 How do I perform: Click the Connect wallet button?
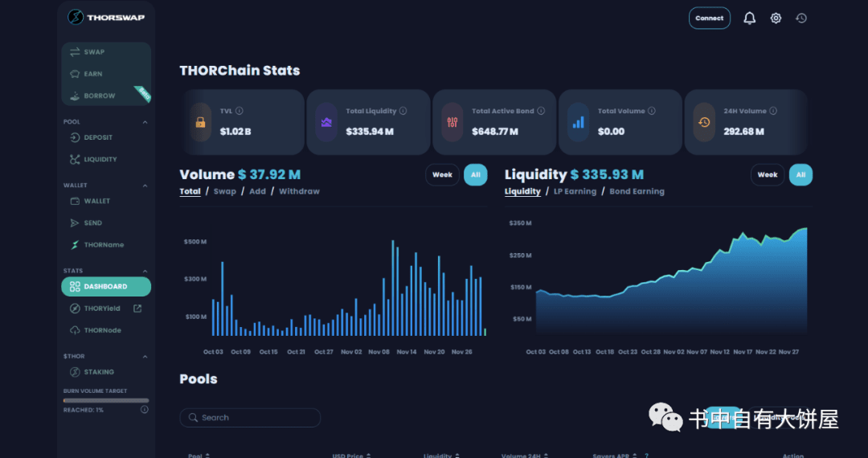pyautogui.click(x=709, y=18)
